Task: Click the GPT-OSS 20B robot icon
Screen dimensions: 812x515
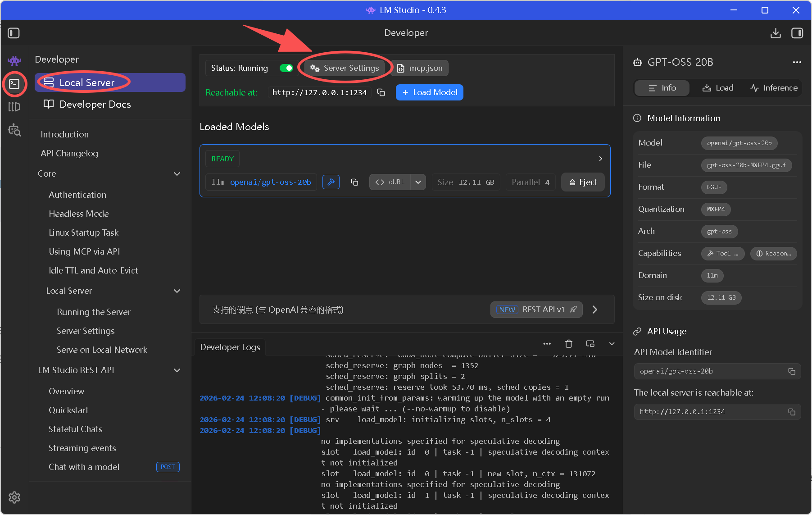Action: click(638, 62)
